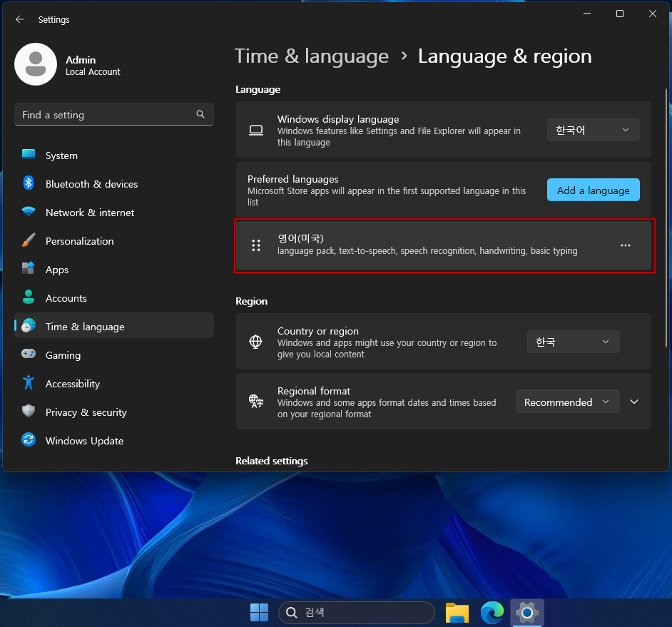Click the globe icon beside Country or region
The height and width of the screenshot is (627, 672).
256,342
